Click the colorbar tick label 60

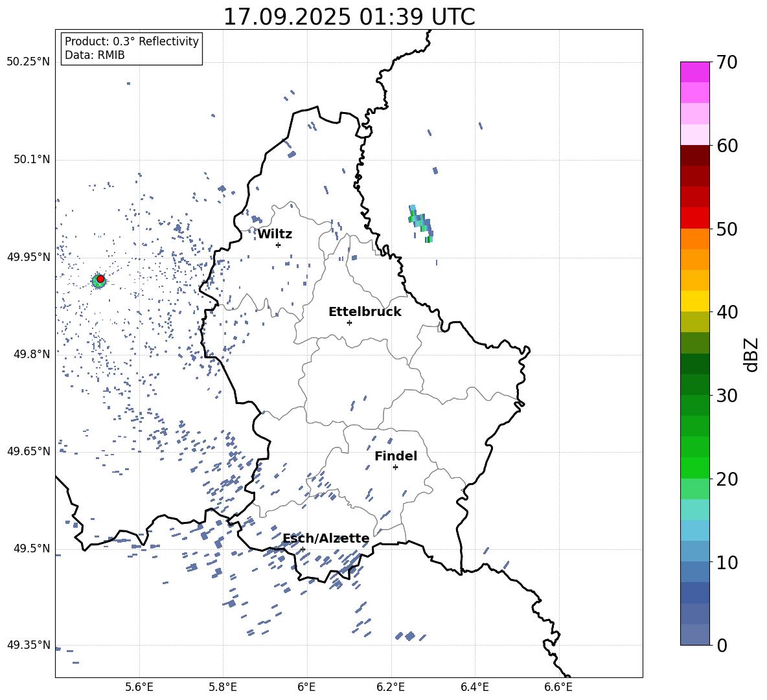[x=727, y=146]
